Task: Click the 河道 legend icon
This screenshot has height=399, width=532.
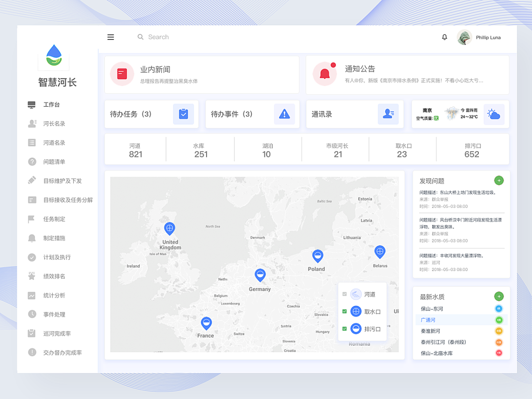Action: click(x=356, y=294)
